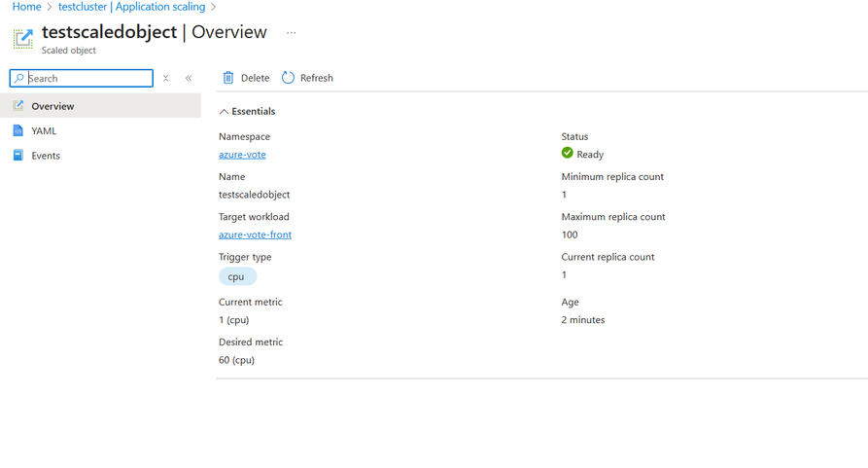Click the Essentials heading text
868x468 pixels.
point(253,111)
